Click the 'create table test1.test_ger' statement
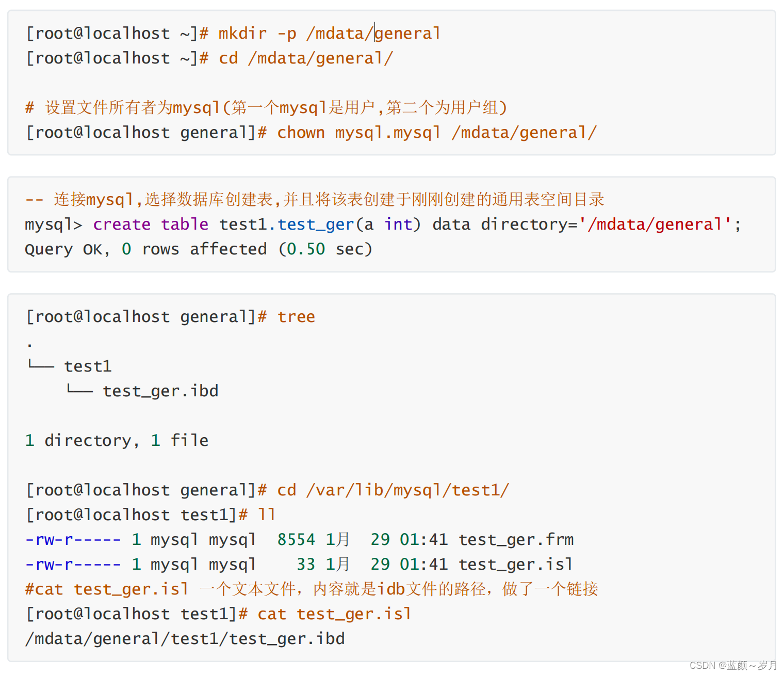784x675 pixels. 383,224
